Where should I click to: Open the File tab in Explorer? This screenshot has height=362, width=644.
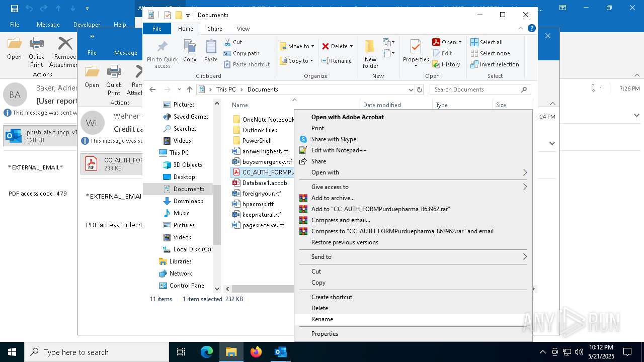pos(157,29)
